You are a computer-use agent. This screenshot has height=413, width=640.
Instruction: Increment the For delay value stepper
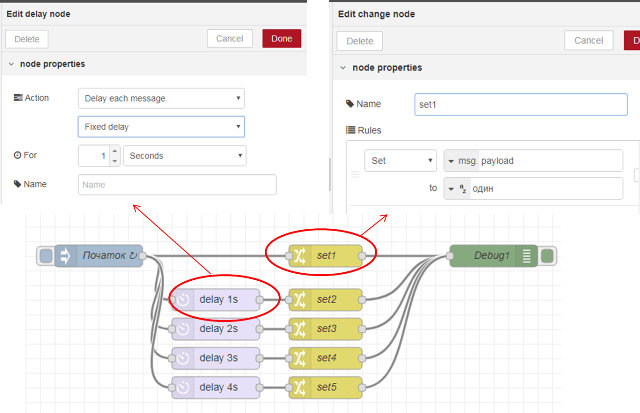114,152
